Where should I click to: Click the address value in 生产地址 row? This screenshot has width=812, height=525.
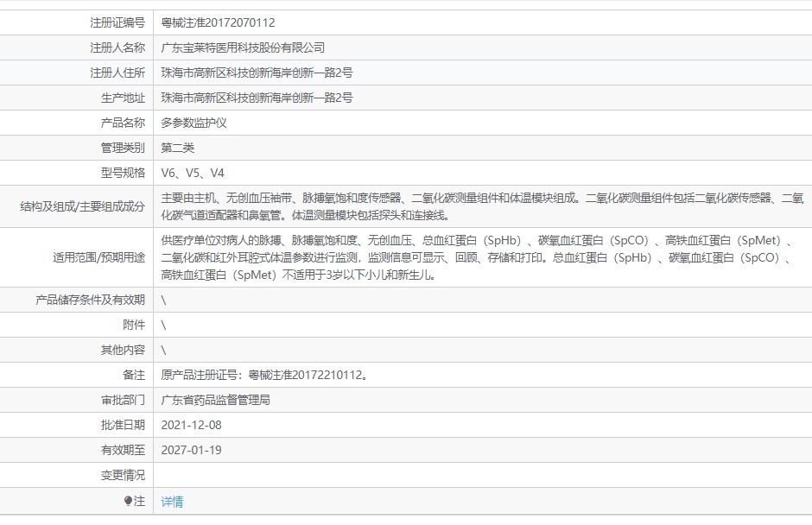pyautogui.click(x=257, y=98)
